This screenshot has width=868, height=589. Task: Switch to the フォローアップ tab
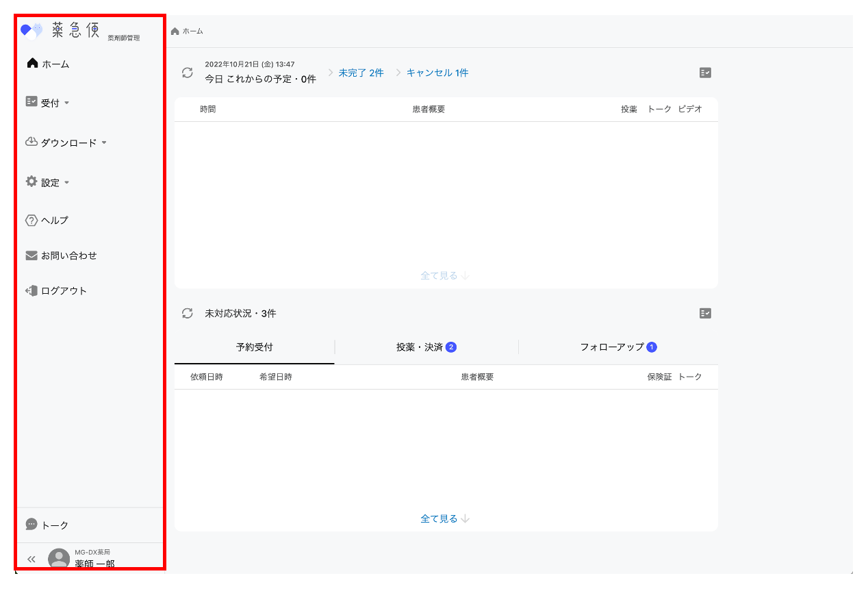(x=618, y=347)
